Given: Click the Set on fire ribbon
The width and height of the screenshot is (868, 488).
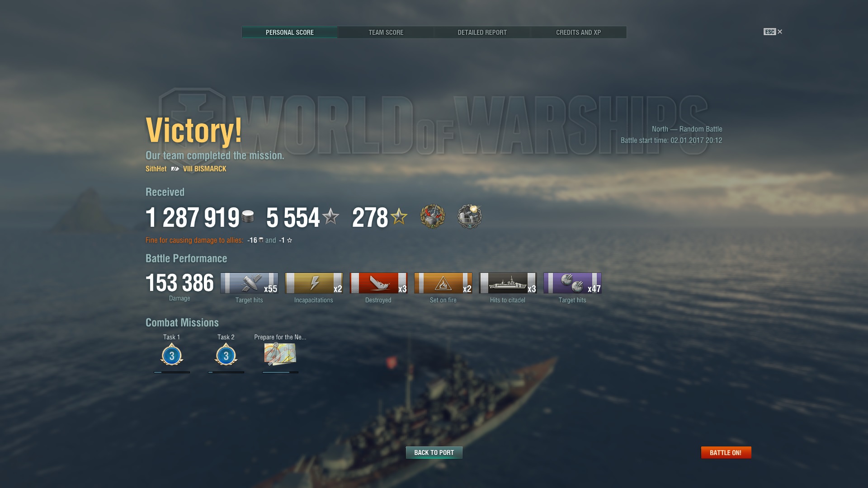Looking at the screenshot, I should click(x=443, y=283).
